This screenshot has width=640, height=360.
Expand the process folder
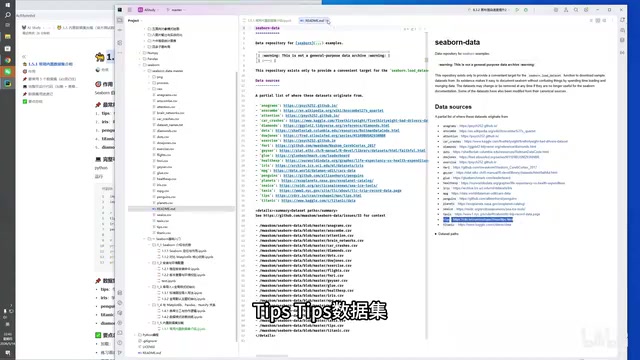click(x=150, y=83)
